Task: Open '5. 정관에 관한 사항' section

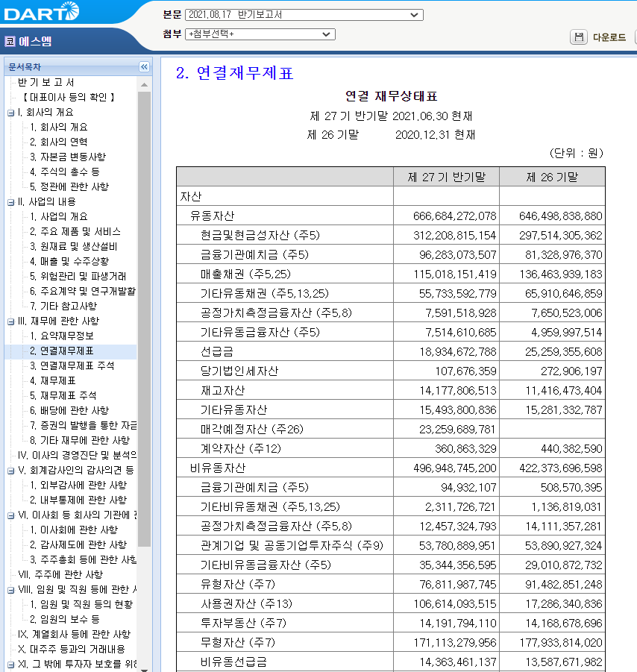Action: (x=69, y=187)
